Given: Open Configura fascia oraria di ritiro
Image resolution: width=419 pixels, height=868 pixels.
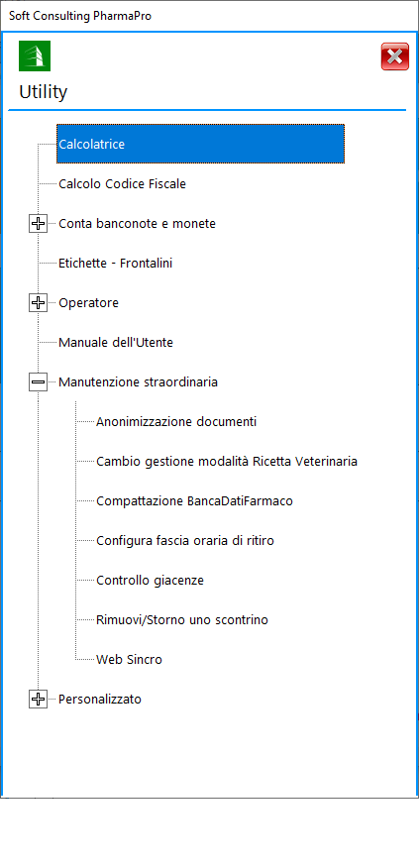Looking at the screenshot, I should pyautogui.click(x=185, y=541).
